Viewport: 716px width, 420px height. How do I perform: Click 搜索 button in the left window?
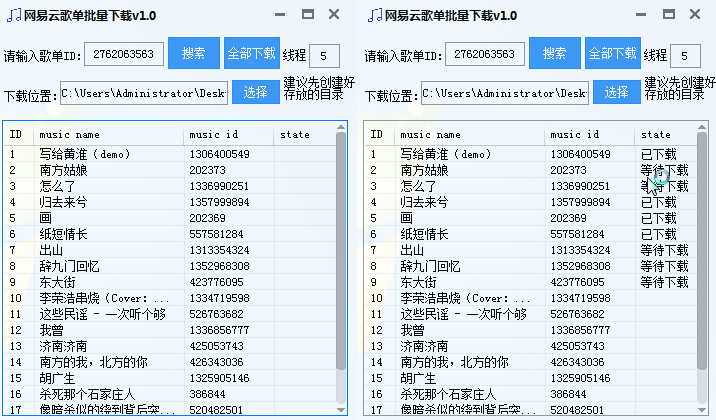point(193,54)
